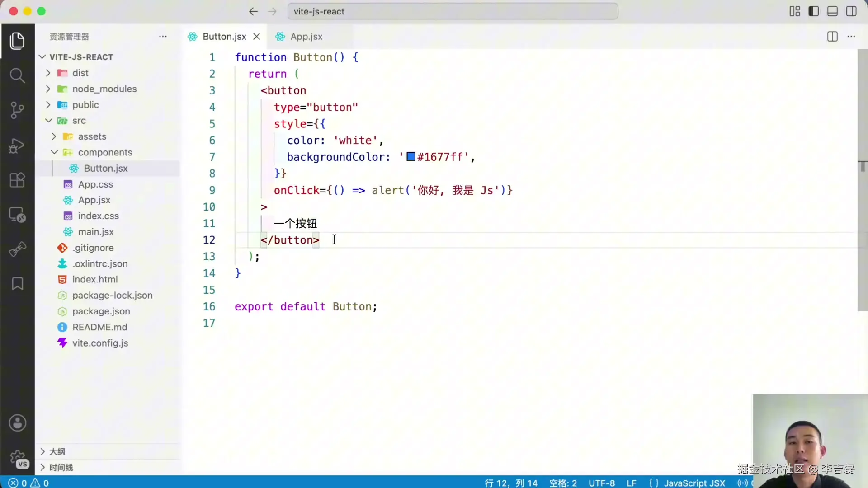Toggle the primary side bar
868x488 pixels.
click(x=814, y=11)
